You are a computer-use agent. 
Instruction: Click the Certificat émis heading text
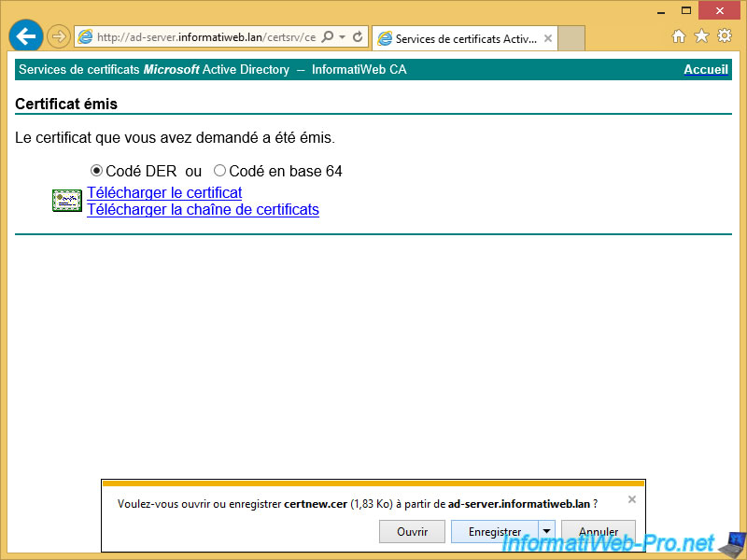(x=66, y=104)
